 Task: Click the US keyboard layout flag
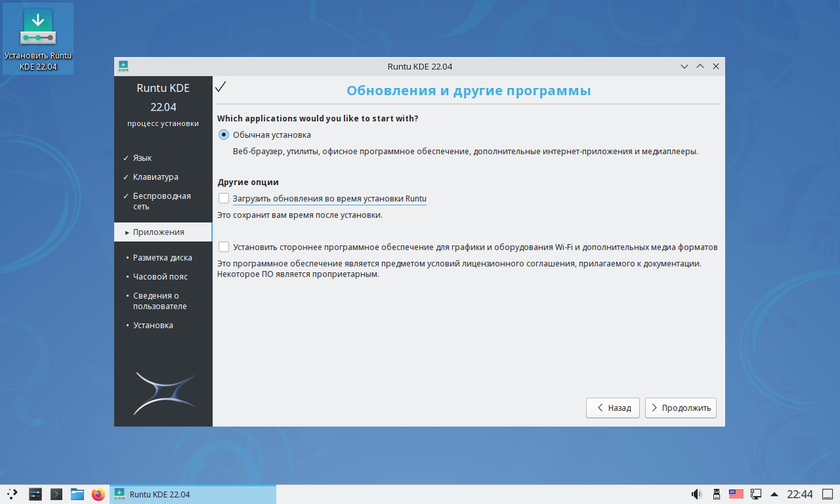736,494
